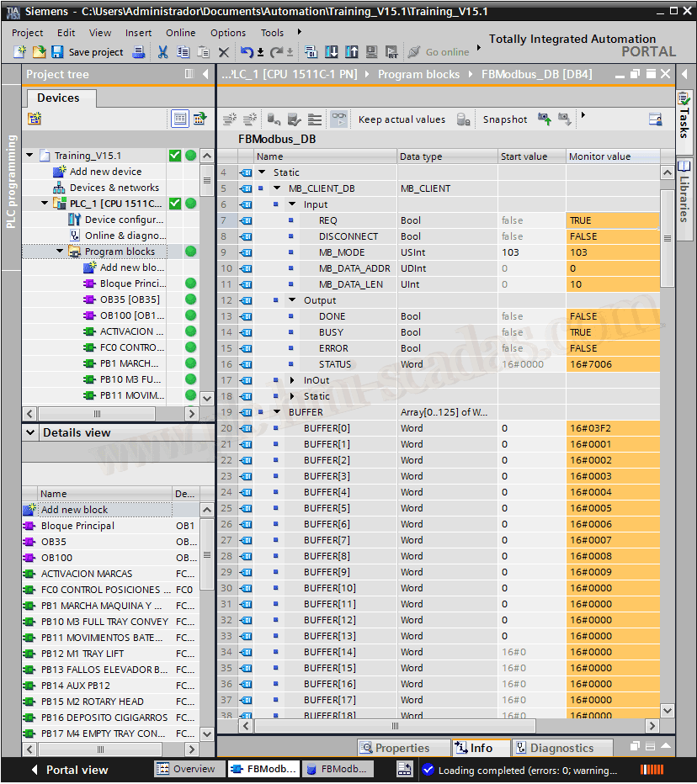
Task: Toggle the Monitor all glasses icon
Action: pos(338,119)
